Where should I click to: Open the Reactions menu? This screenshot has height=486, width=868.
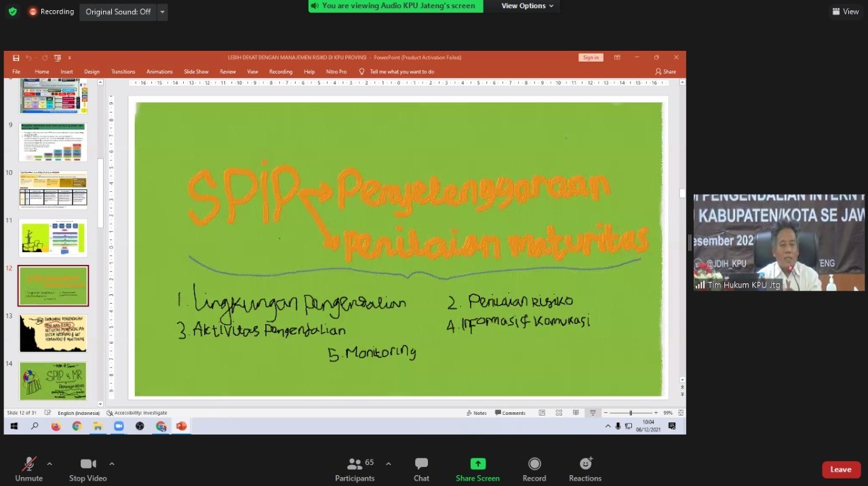585,469
